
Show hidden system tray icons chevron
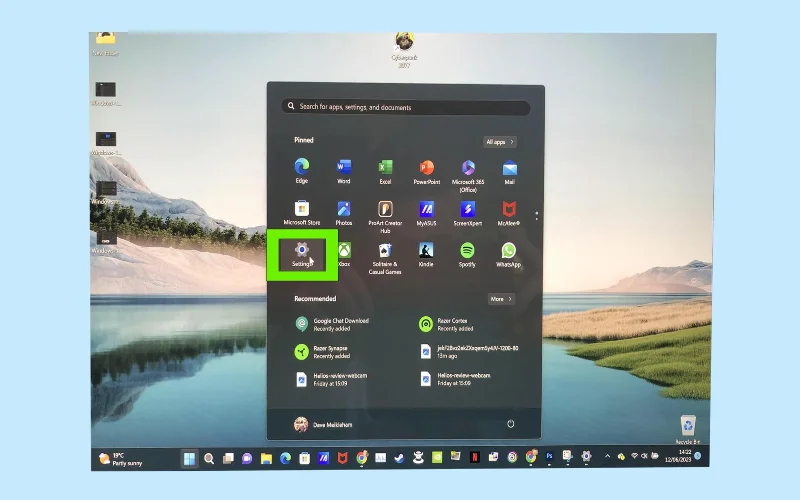[607, 456]
